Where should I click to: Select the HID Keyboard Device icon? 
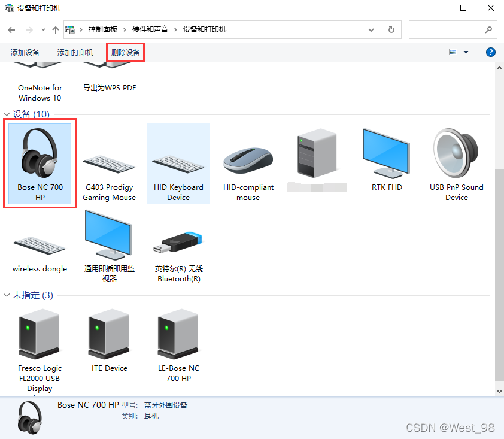[178, 164]
